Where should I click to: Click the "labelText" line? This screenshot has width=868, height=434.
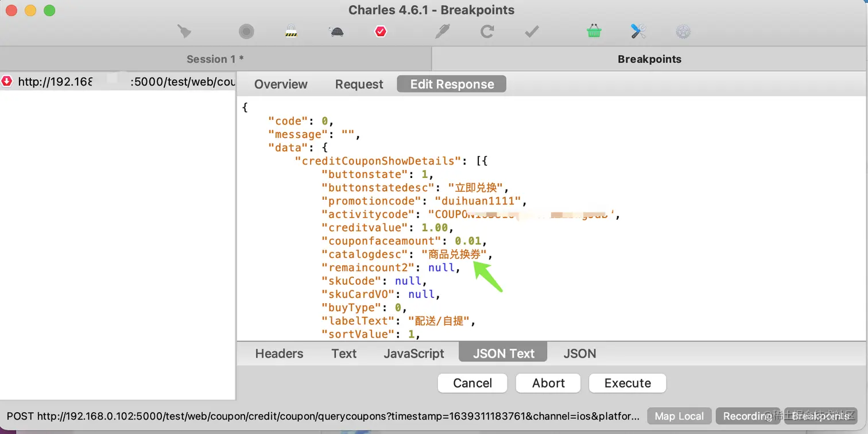399,321
